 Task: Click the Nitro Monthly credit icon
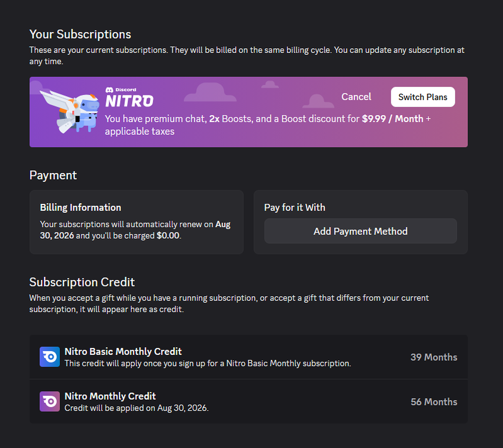pos(50,402)
